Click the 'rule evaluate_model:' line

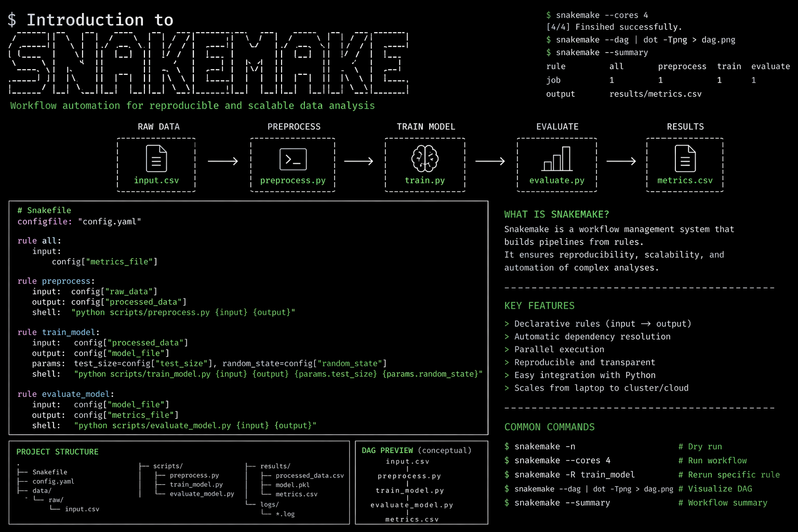coord(66,394)
